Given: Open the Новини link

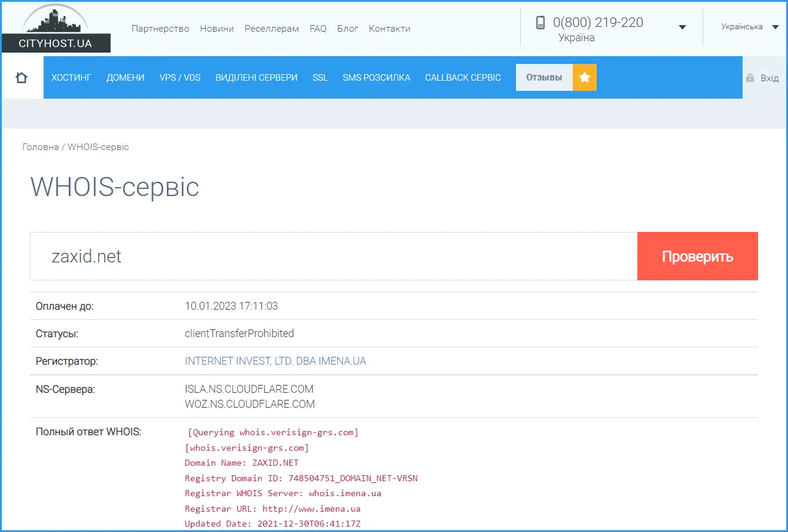Looking at the screenshot, I should point(217,29).
